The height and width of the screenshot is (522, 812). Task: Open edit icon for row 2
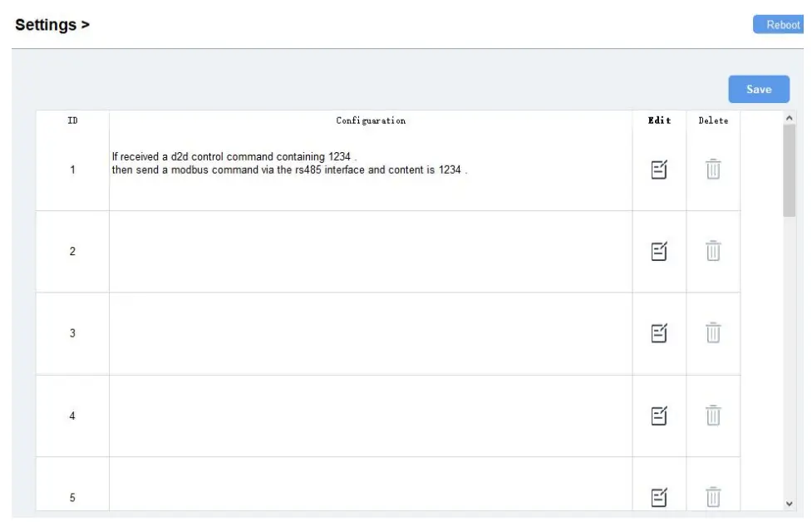659,251
